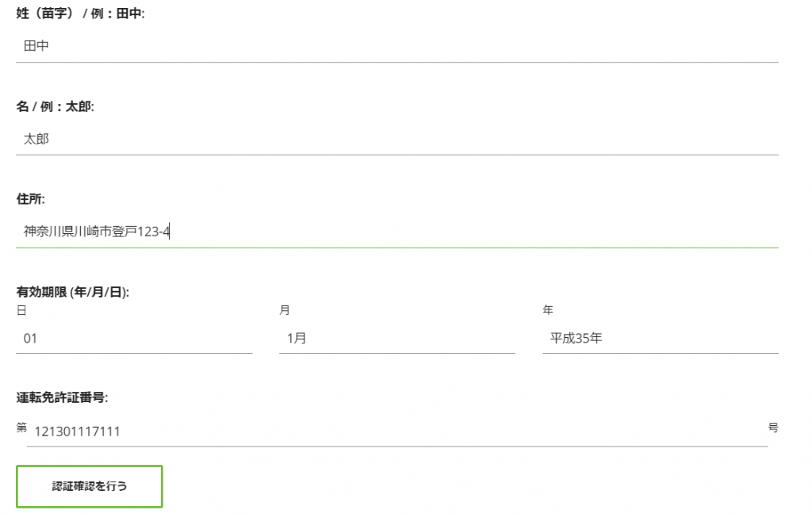Viewport: 812px width, 514px height.
Task: Click the 名 label text
Action: click(x=21, y=106)
